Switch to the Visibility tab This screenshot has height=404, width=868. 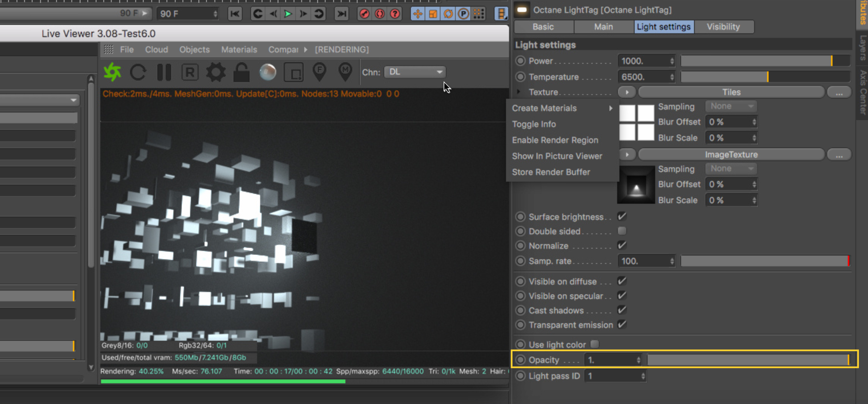(723, 27)
